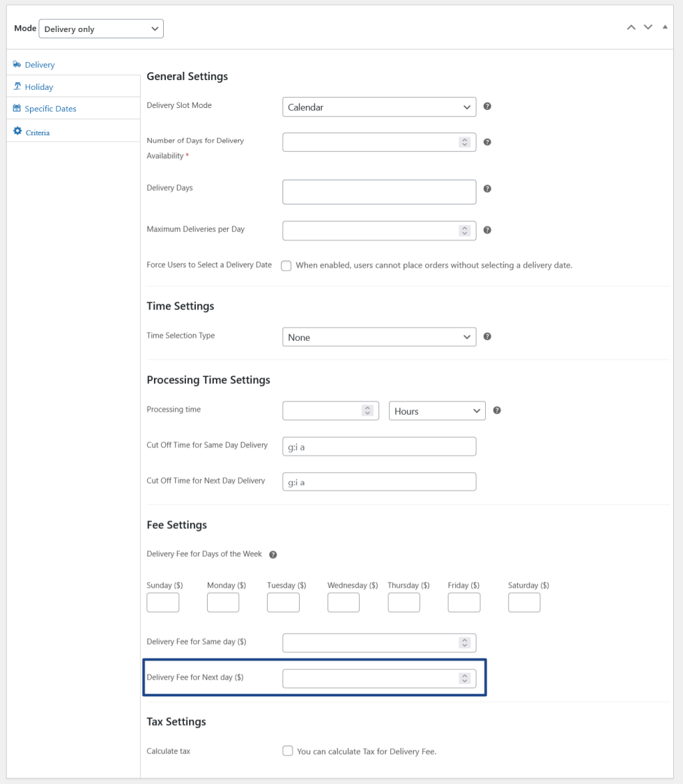
Task: Click help icon for Maximum Deliveries per Day
Action: pyautogui.click(x=487, y=230)
